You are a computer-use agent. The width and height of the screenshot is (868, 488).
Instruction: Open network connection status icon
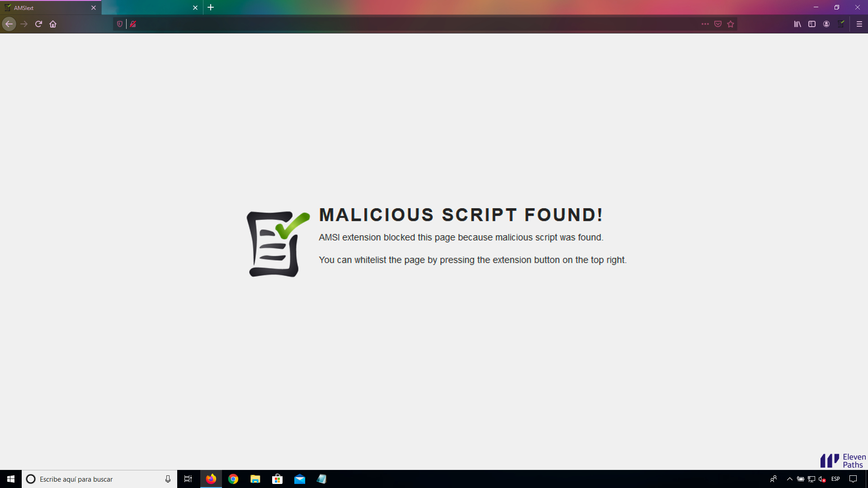811,479
